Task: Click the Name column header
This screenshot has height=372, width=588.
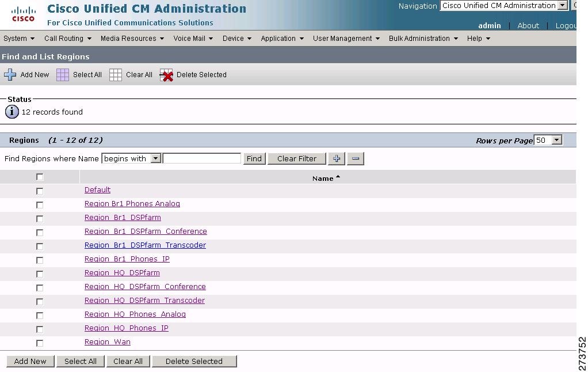Action: tap(323, 179)
